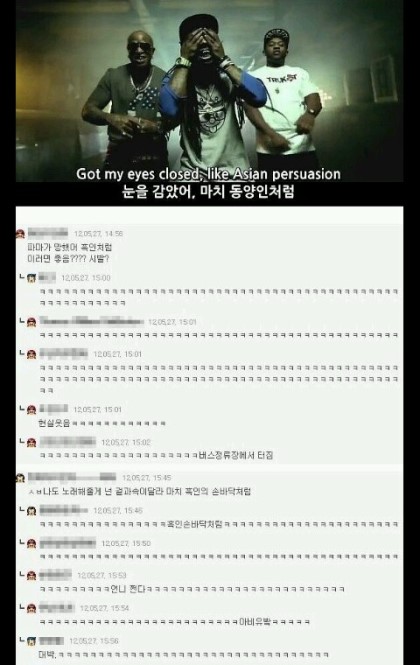Click the 12.05.27 15:56 timestamp
The width and height of the screenshot is (420, 665).
point(94,641)
